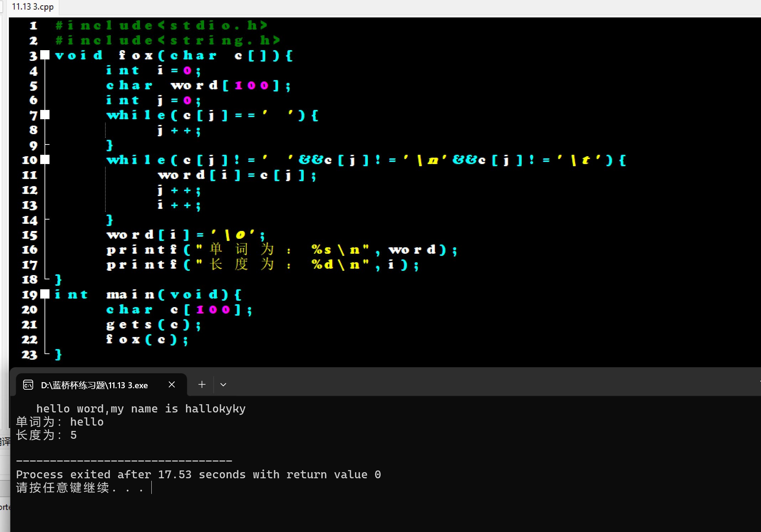Click the console icon on terminal tab
This screenshot has height=532, width=761.
point(28,385)
